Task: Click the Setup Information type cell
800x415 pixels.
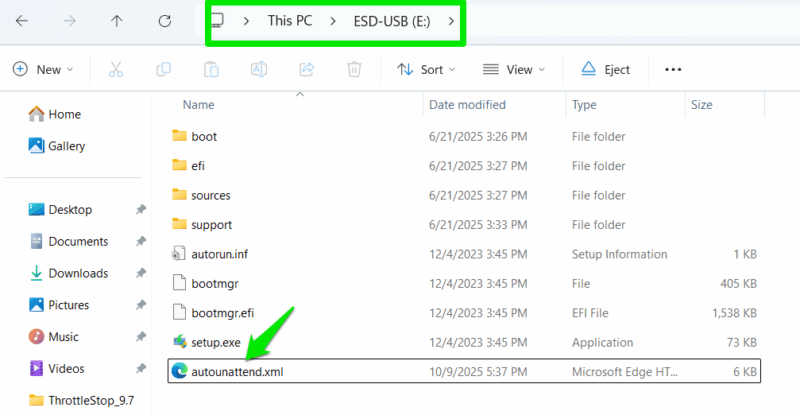Action: pos(619,254)
